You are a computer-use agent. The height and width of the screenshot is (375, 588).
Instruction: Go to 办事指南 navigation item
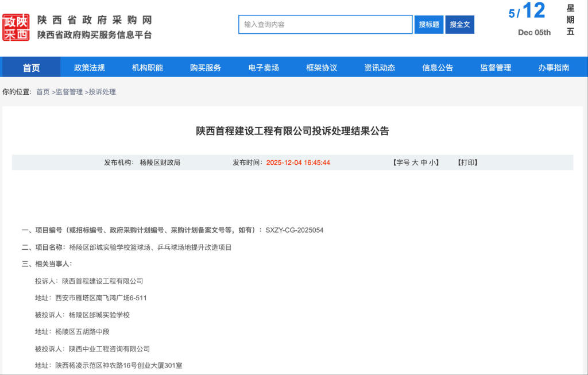coord(554,68)
